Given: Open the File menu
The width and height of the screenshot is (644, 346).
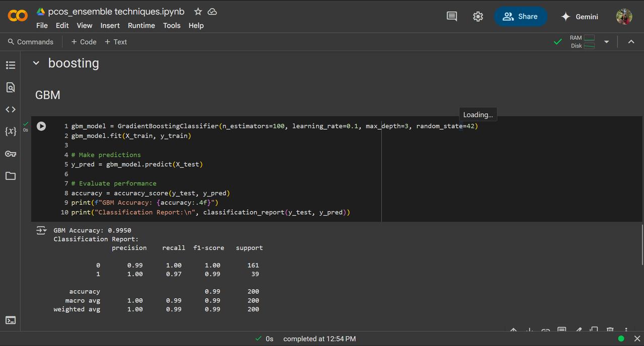Looking at the screenshot, I should pos(42,26).
